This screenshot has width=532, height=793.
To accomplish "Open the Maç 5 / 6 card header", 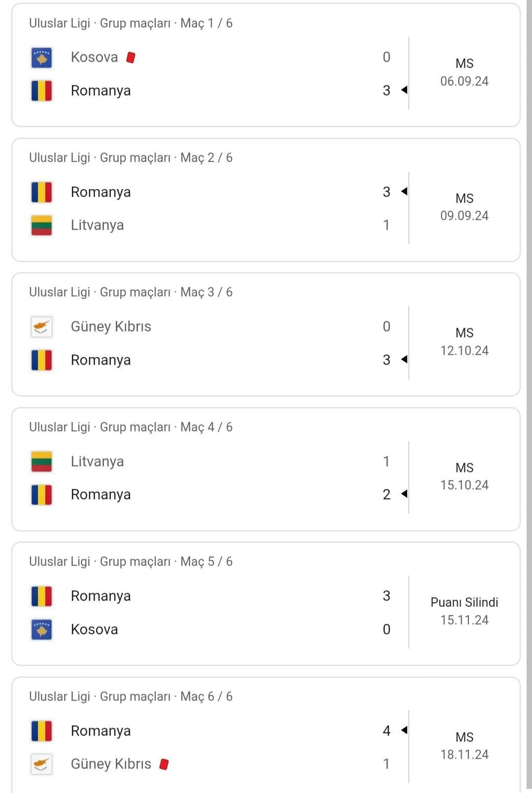I will tap(131, 562).
